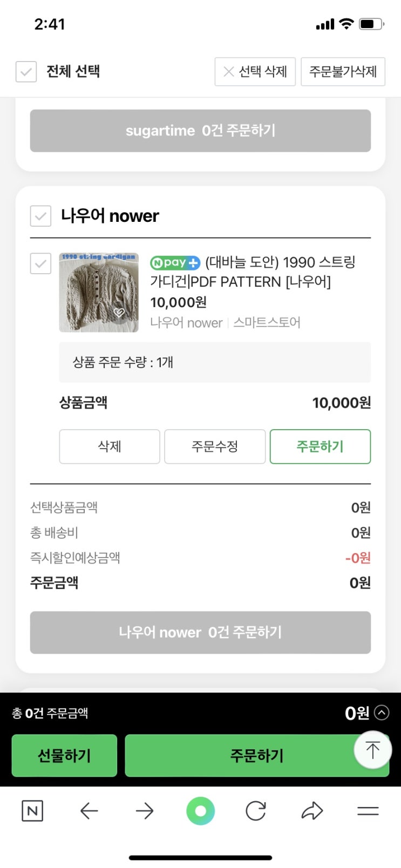Open the hamburger menu in bottom bar
Image resolution: width=401 pixels, height=868 pixels.
(368, 811)
